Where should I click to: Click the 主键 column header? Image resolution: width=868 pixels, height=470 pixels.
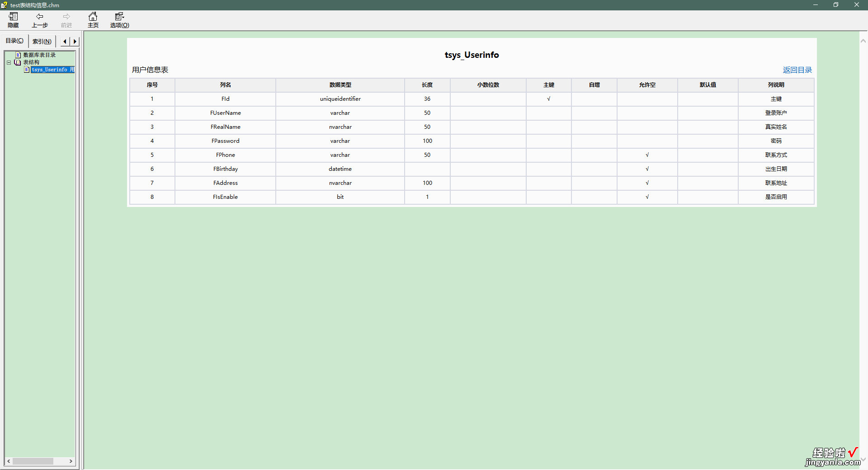pos(549,85)
